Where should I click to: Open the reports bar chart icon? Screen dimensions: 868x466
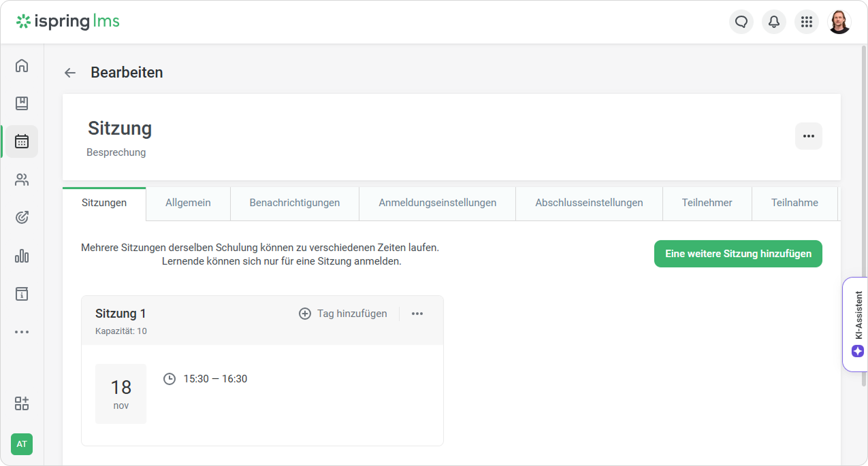(x=22, y=256)
